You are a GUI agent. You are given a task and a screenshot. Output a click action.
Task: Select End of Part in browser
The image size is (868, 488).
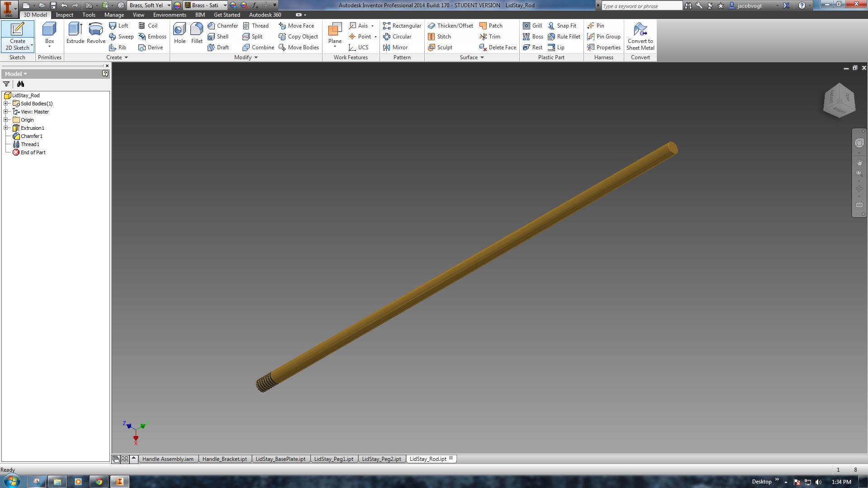tap(33, 152)
